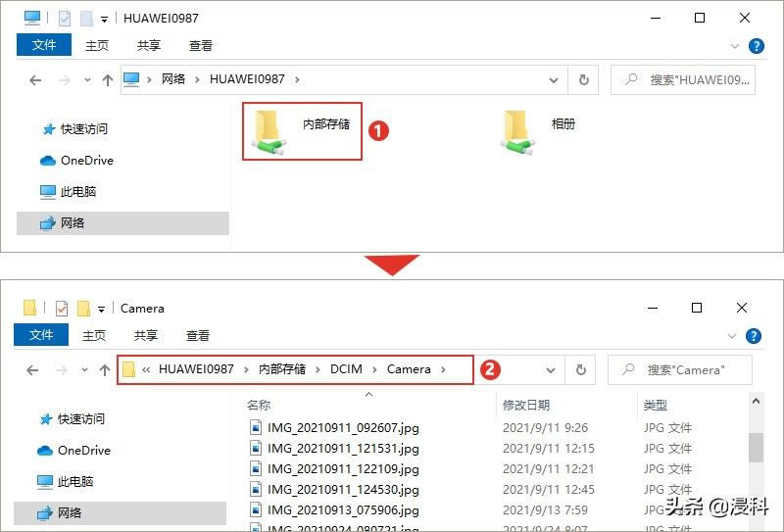
Task: Click new folder quick-access icon in HUAWEI0987 title bar
Action: [x=86, y=19]
